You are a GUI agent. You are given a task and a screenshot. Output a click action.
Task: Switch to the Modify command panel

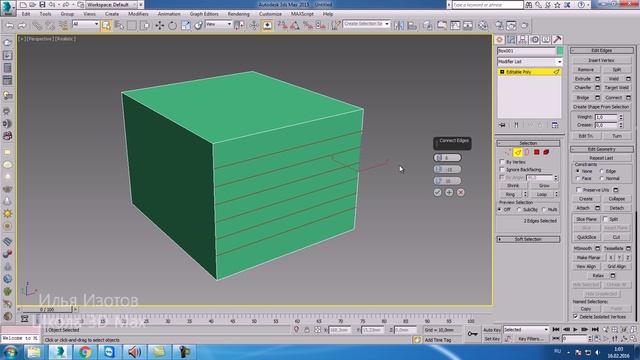pos(511,40)
